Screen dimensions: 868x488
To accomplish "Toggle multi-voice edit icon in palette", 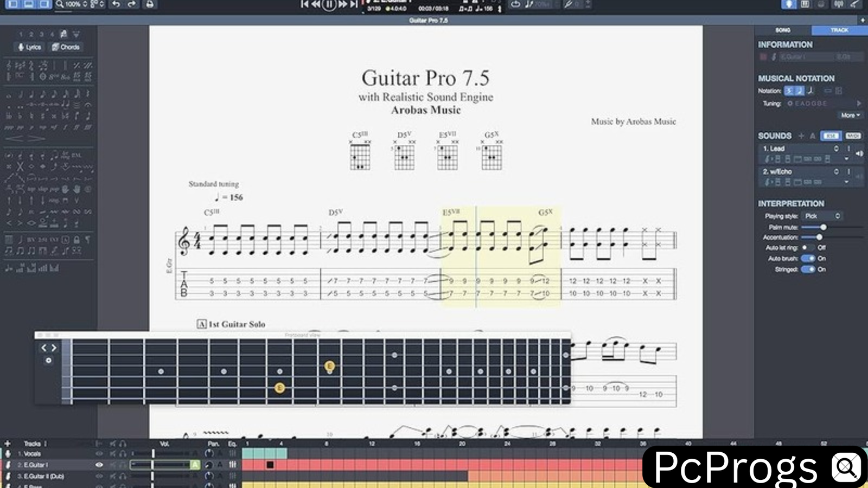I will click(x=63, y=34).
